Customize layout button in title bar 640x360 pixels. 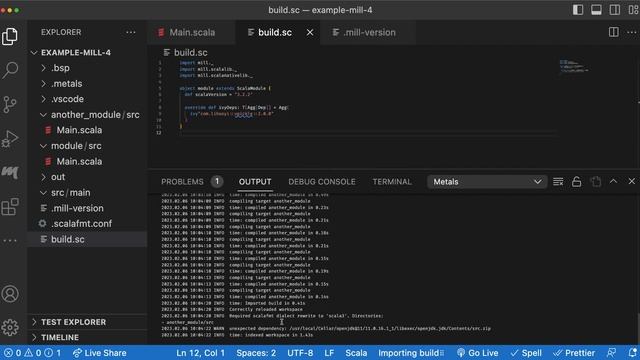click(x=633, y=10)
